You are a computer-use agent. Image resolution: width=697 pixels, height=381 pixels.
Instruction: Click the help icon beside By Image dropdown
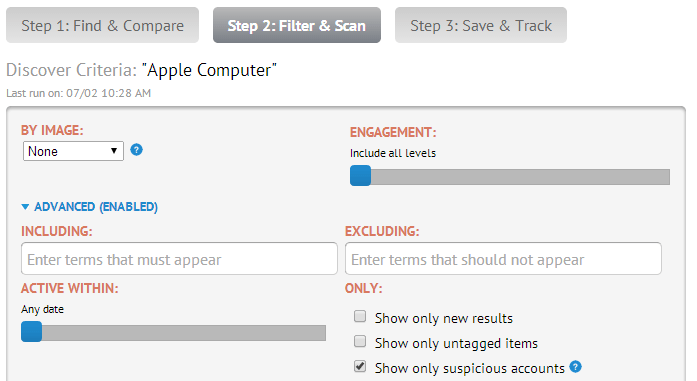136,150
